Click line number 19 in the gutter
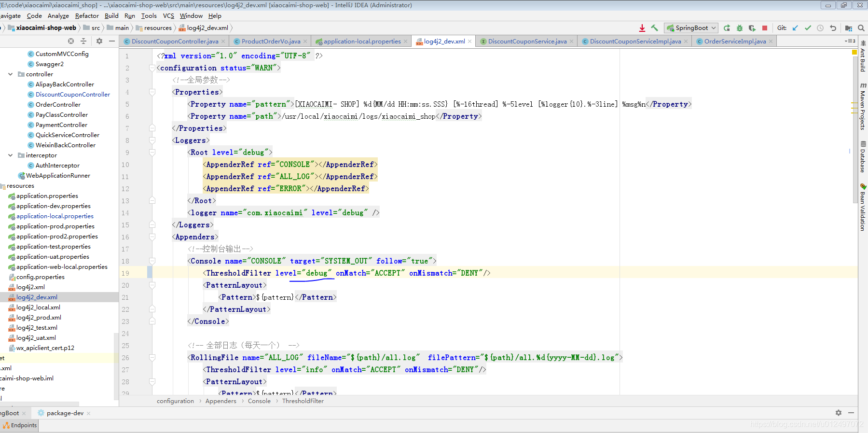The image size is (868, 433). click(x=125, y=273)
